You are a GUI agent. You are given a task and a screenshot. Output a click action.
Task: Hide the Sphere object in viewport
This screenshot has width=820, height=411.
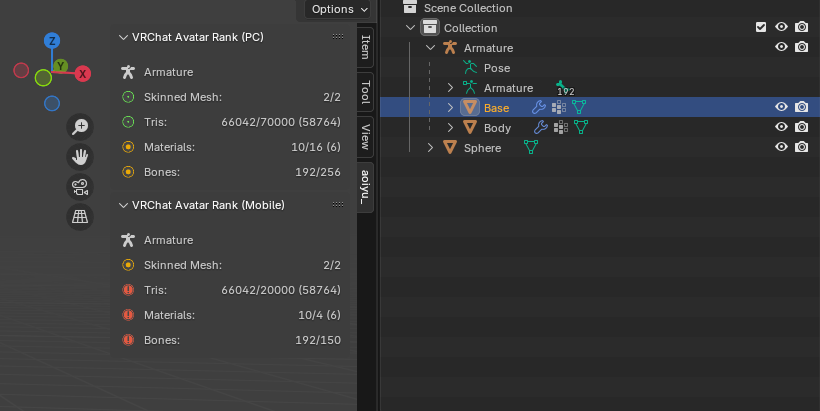point(781,146)
